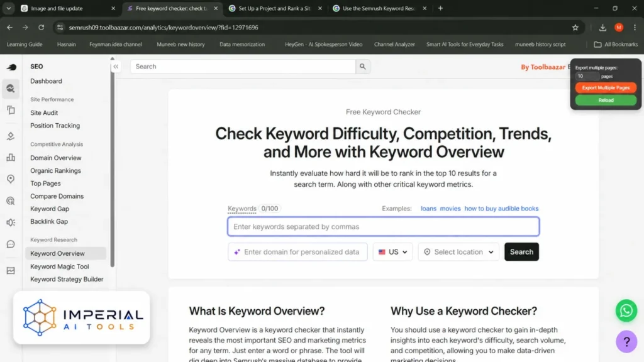
Task: Click the green Reload button
Action: 606,100
